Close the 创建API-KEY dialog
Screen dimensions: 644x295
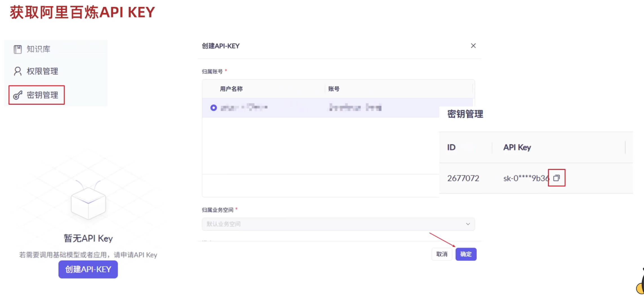coord(473,46)
